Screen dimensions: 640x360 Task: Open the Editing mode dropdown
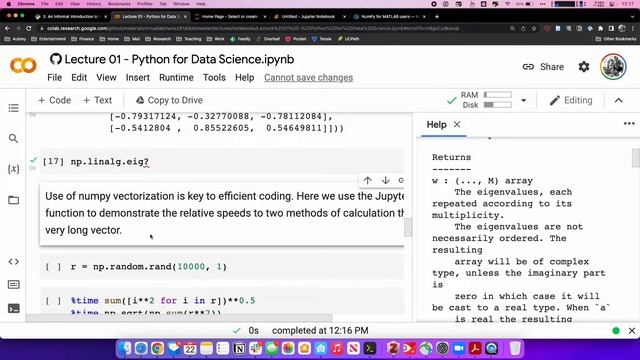pos(571,100)
